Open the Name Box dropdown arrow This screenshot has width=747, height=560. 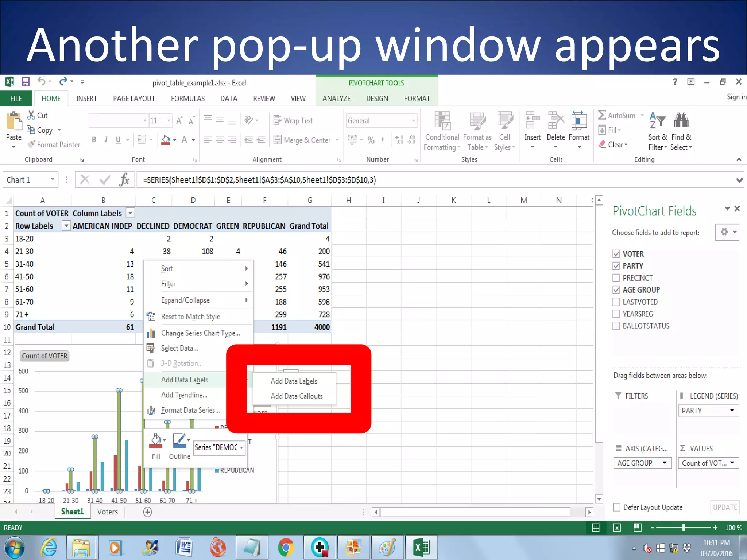53,179
